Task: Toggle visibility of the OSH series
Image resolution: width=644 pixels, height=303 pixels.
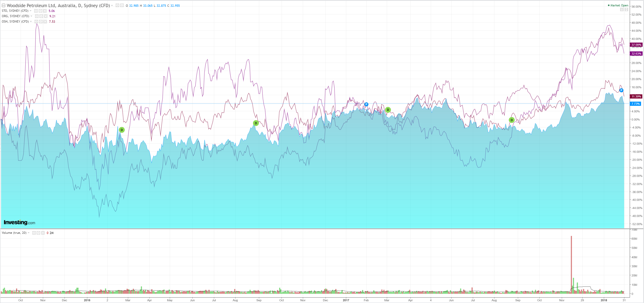Action: pos(36,22)
